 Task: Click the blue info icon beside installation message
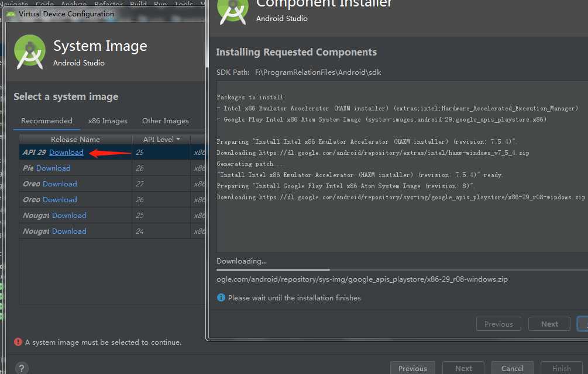coord(221,297)
